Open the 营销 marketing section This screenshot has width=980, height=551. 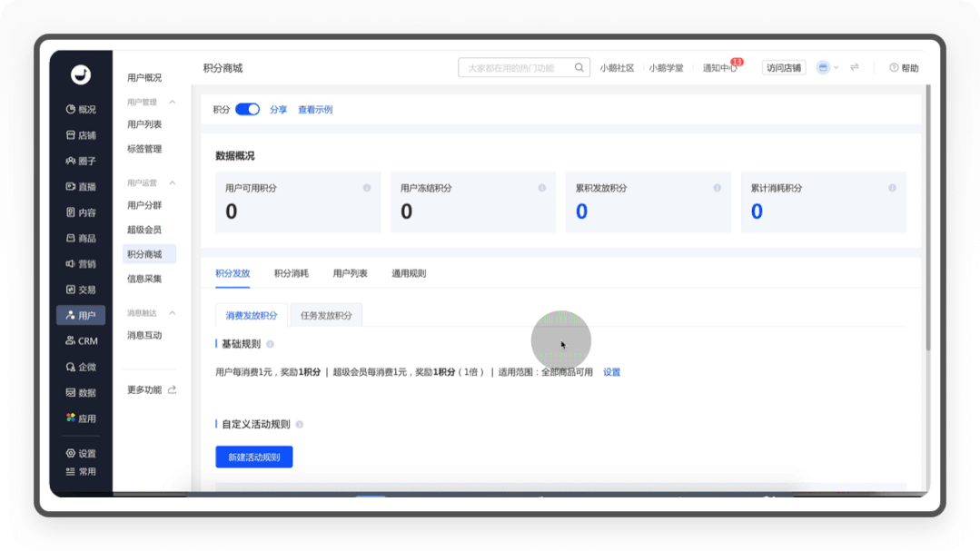click(81, 263)
